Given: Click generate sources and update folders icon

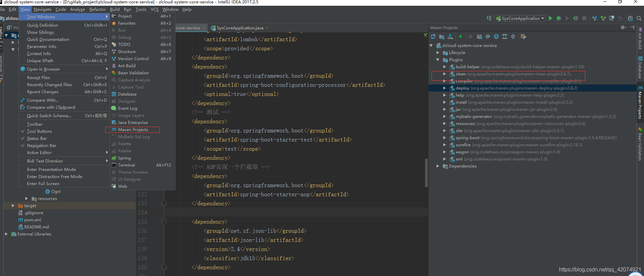Looking at the screenshot, I should (442, 36).
